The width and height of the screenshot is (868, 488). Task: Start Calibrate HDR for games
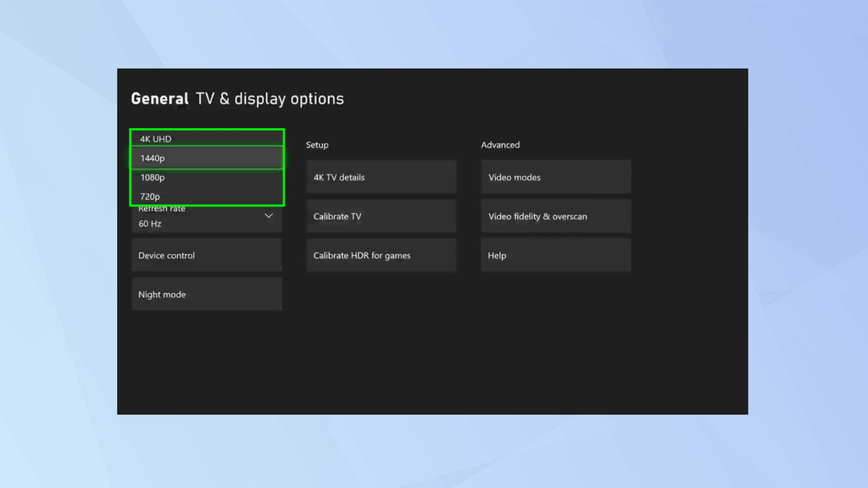tap(381, 255)
